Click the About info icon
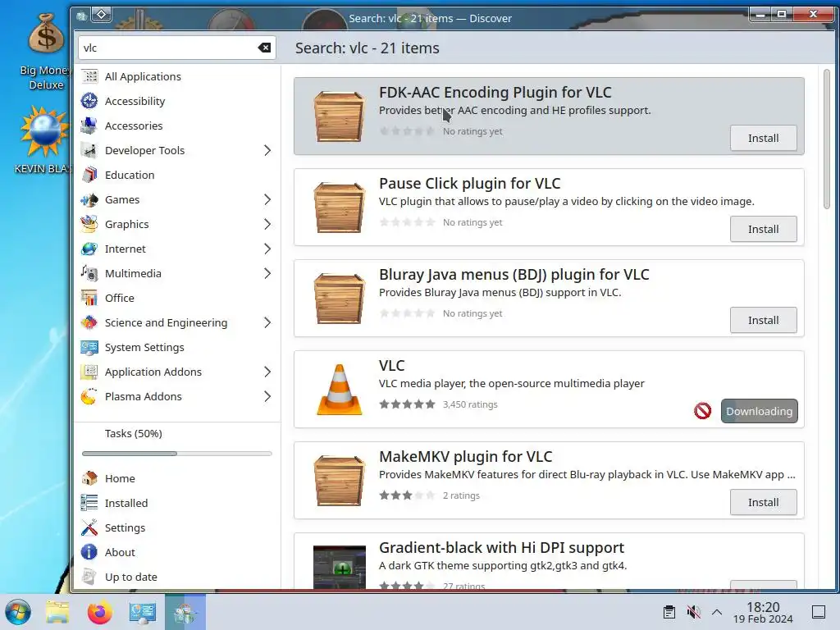The height and width of the screenshot is (630, 840). click(89, 552)
